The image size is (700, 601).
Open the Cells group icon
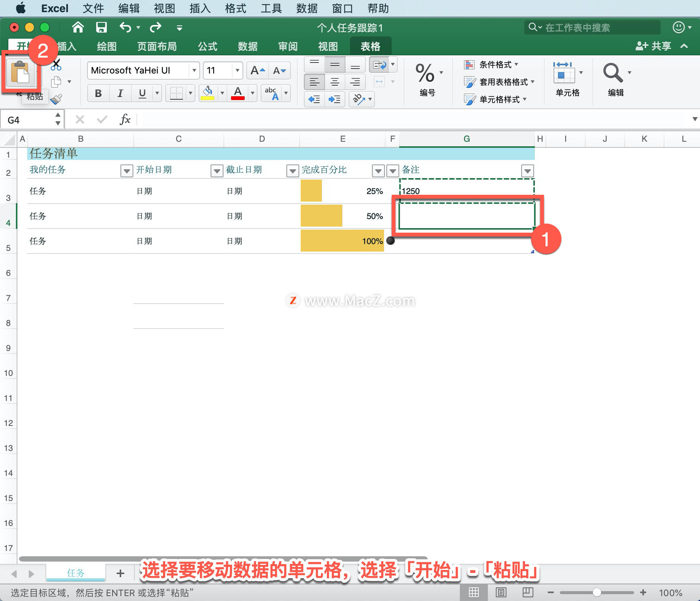click(x=564, y=72)
